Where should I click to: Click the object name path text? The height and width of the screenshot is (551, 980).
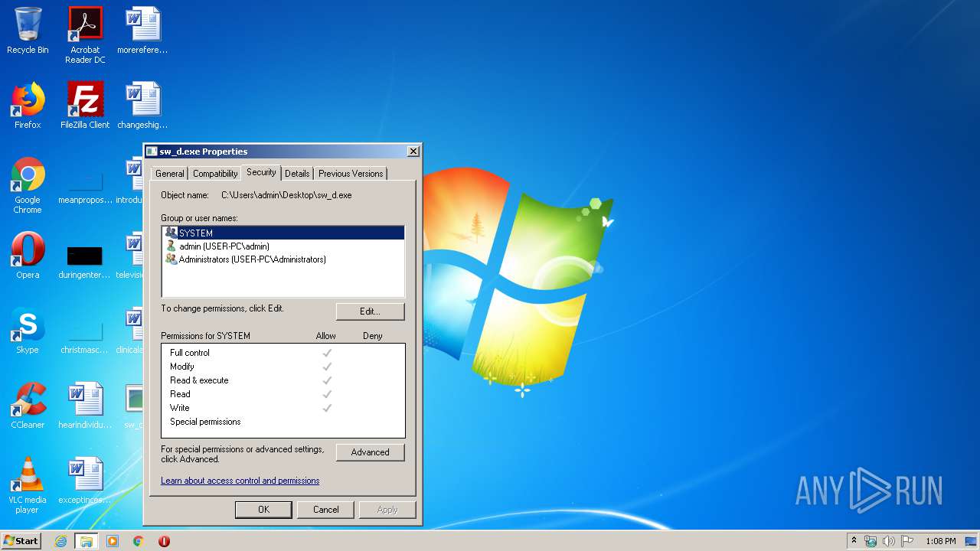pos(286,195)
